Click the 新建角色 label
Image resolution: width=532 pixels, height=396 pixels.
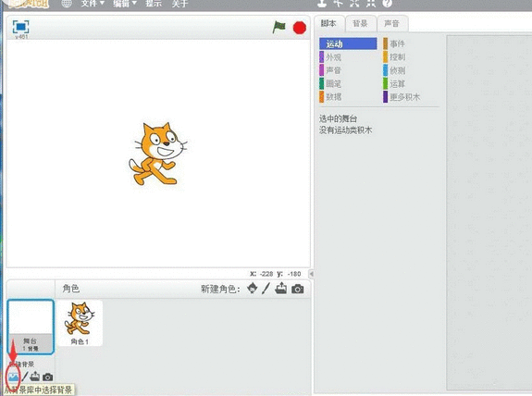coord(220,289)
